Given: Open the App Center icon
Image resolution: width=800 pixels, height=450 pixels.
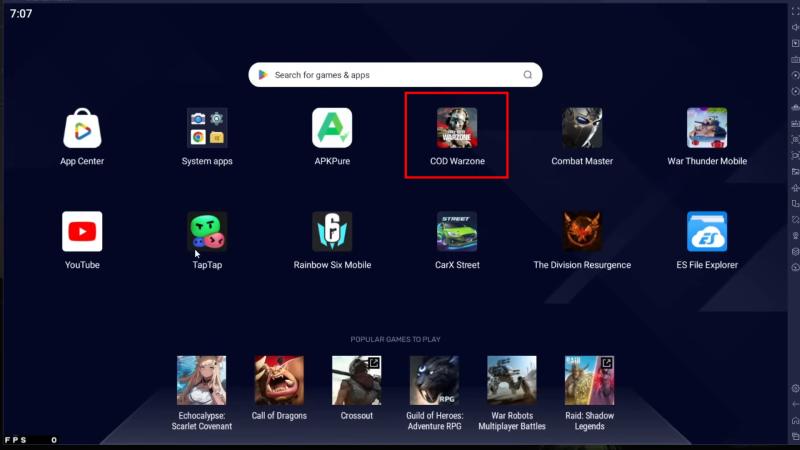Looking at the screenshot, I should 82,128.
